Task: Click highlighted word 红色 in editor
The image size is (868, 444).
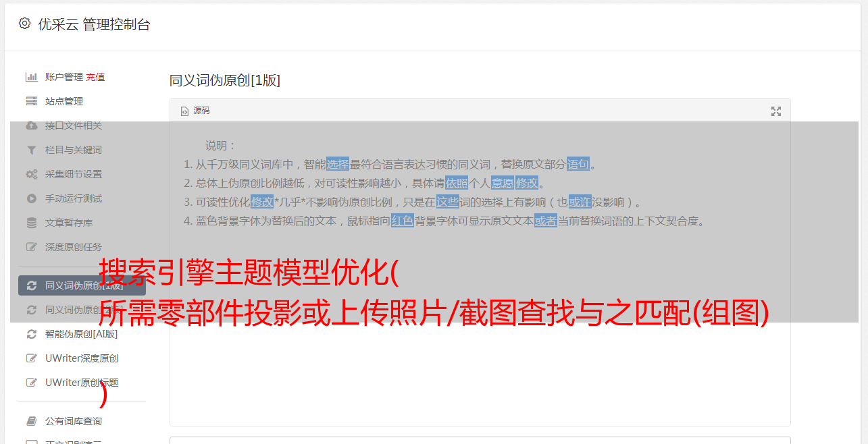Action: click(403, 221)
